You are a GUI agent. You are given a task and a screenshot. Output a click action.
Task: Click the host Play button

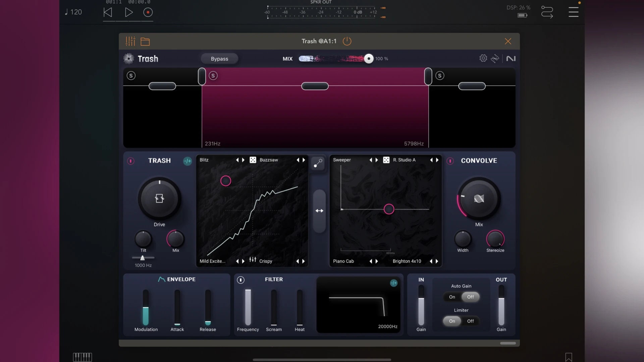pos(129,12)
